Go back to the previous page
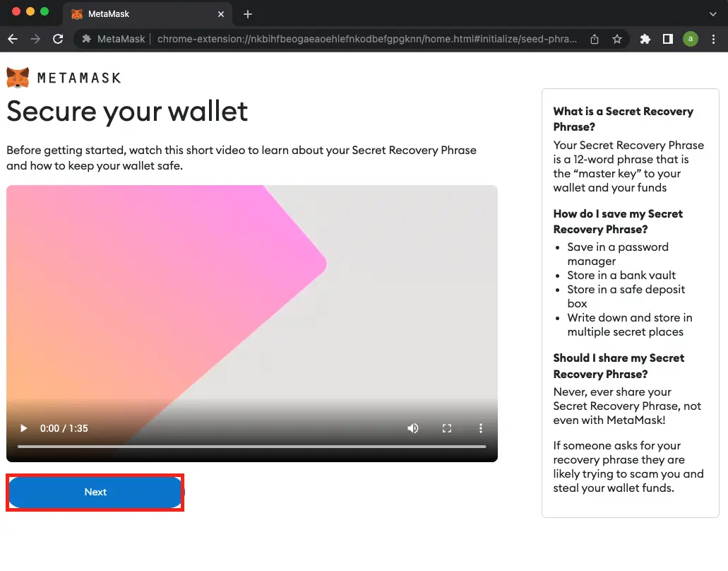The height and width of the screenshot is (571, 728). (13, 39)
